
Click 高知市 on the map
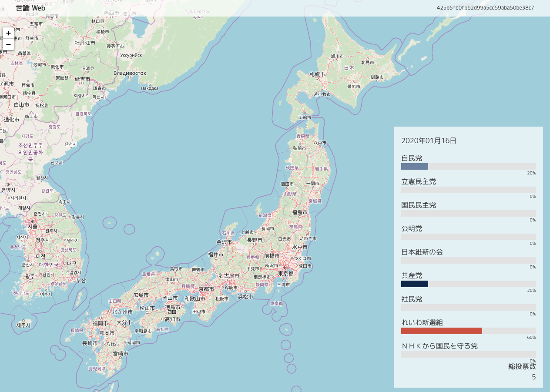[x=172, y=319]
